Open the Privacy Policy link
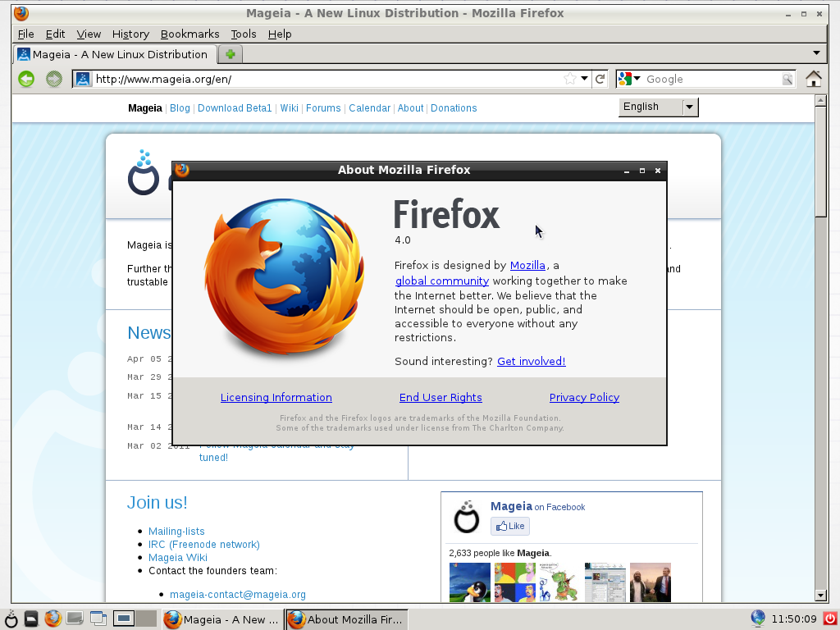Screen dimensions: 840x630 [x=584, y=398]
